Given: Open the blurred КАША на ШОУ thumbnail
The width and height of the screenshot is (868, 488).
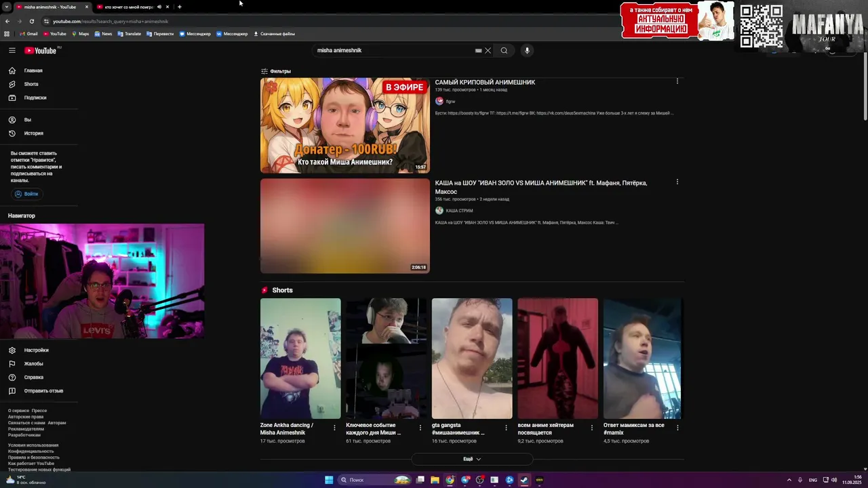Looking at the screenshot, I should click(x=345, y=226).
